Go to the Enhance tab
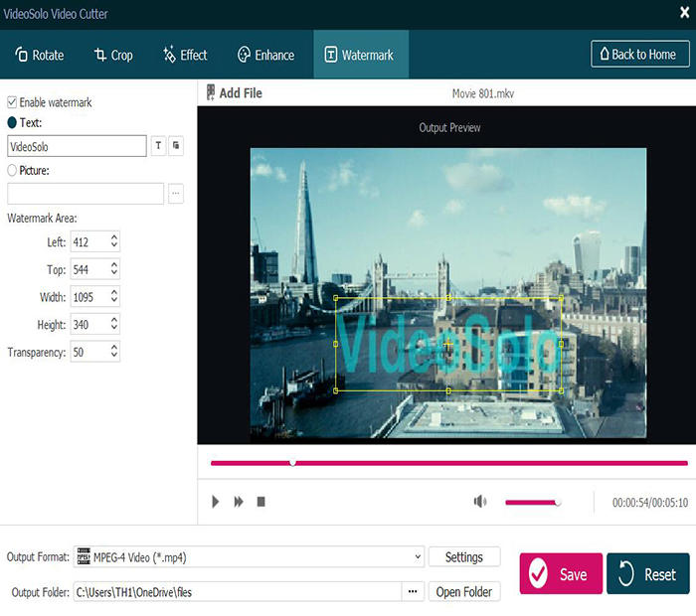Screen dimensions: 696x616 [x=265, y=55]
